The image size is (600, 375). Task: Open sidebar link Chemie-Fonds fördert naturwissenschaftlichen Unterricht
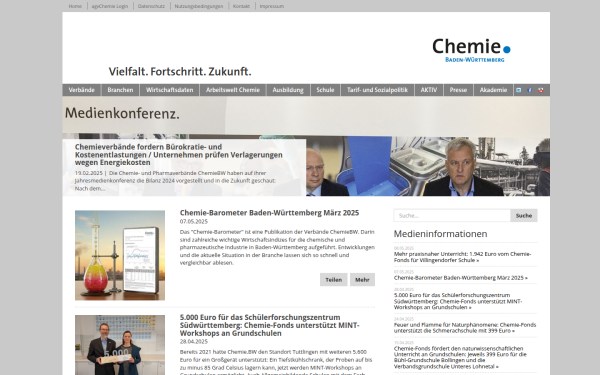click(460, 357)
